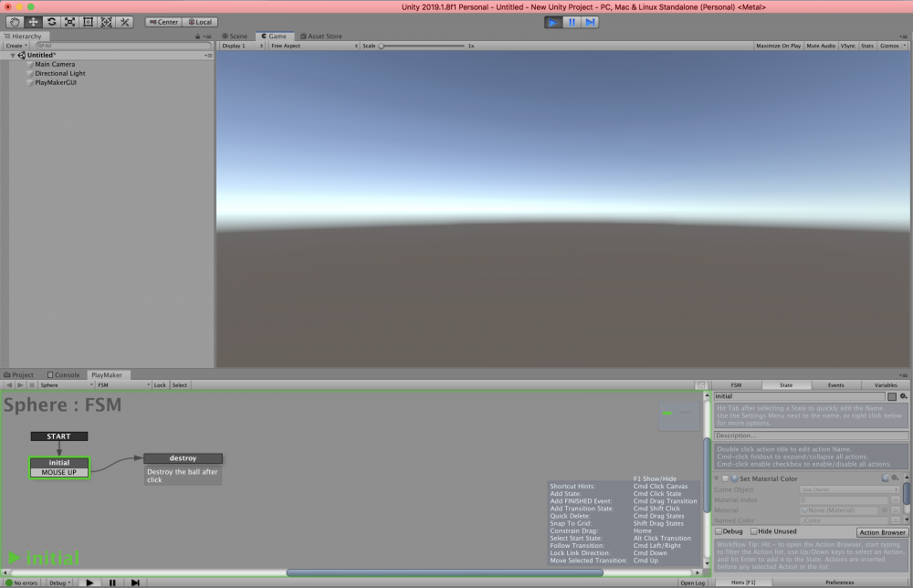The height and width of the screenshot is (588, 913).
Task: Click the PlayMakerGUI object icon
Action: [30, 83]
